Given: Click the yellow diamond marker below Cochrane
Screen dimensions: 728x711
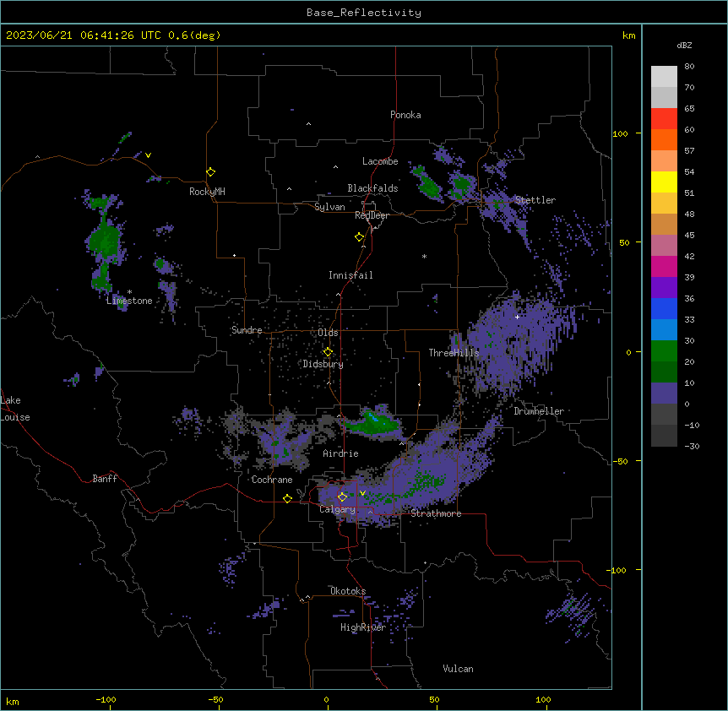Looking at the screenshot, I should [x=287, y=498].
